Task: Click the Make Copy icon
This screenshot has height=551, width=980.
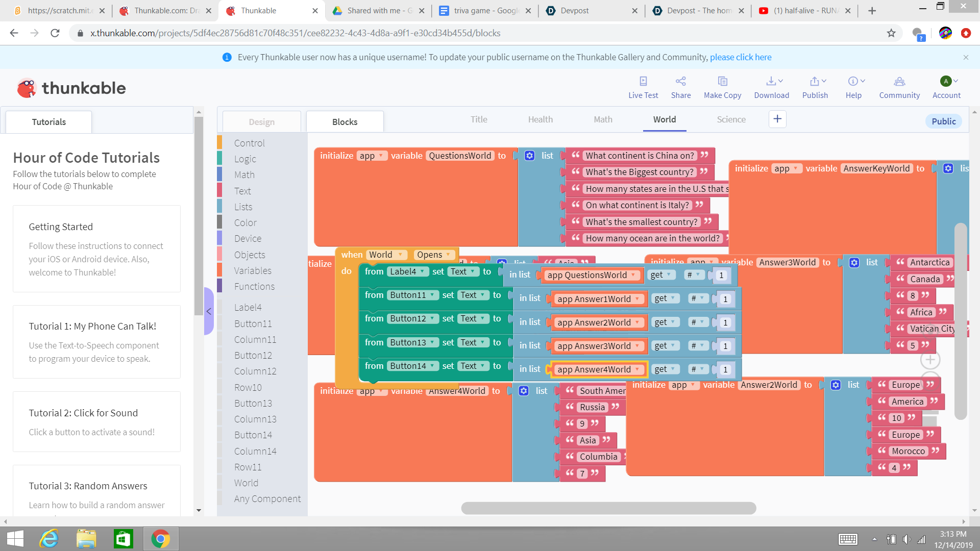Action: [722, 81]
